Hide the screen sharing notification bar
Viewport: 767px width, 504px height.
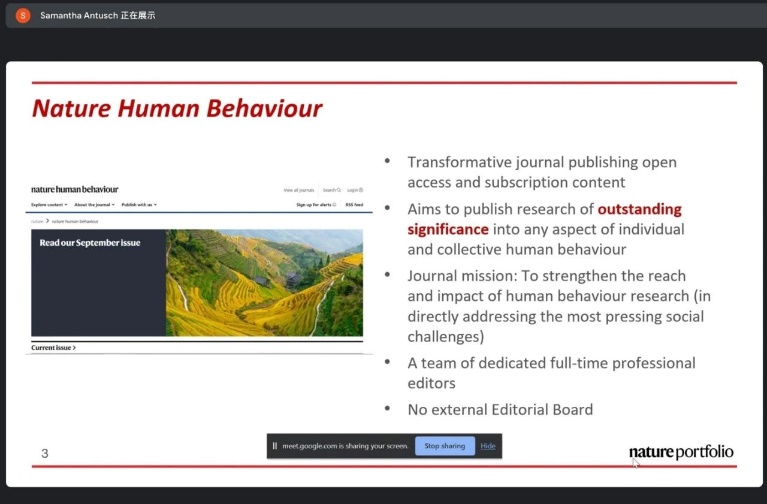tap(488, 446)
